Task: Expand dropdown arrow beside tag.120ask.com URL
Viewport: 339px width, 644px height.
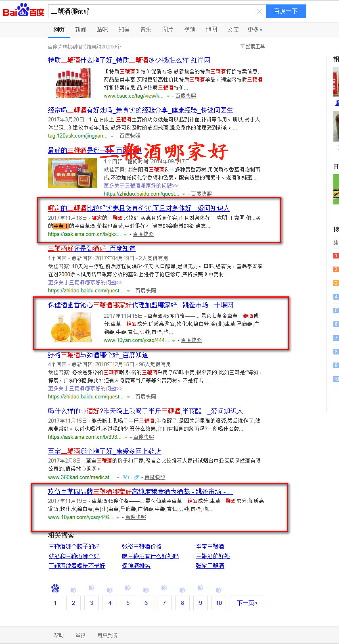Action: tap(112, 136)
